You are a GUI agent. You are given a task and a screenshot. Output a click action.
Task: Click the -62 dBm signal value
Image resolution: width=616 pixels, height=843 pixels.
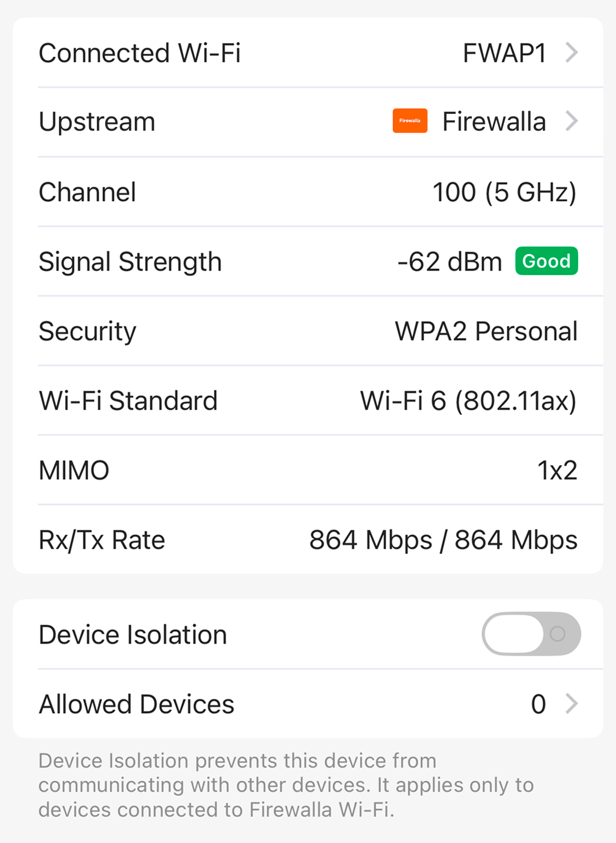[x=450, y=262]
